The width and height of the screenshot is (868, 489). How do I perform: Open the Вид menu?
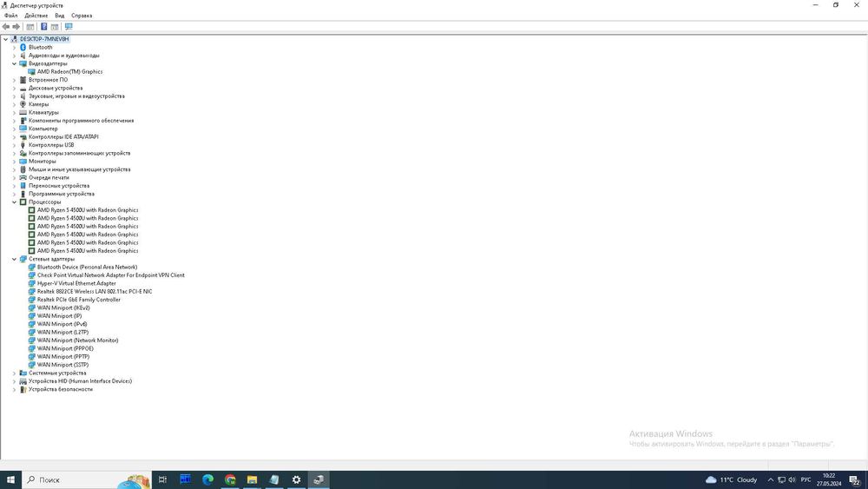click(59, 16)
